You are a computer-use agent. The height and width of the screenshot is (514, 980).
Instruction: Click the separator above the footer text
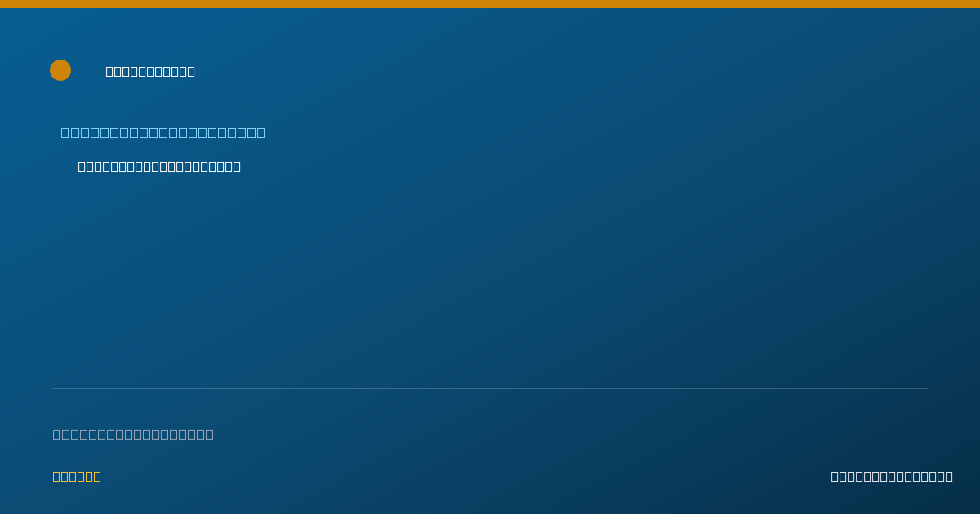[490, 388]
